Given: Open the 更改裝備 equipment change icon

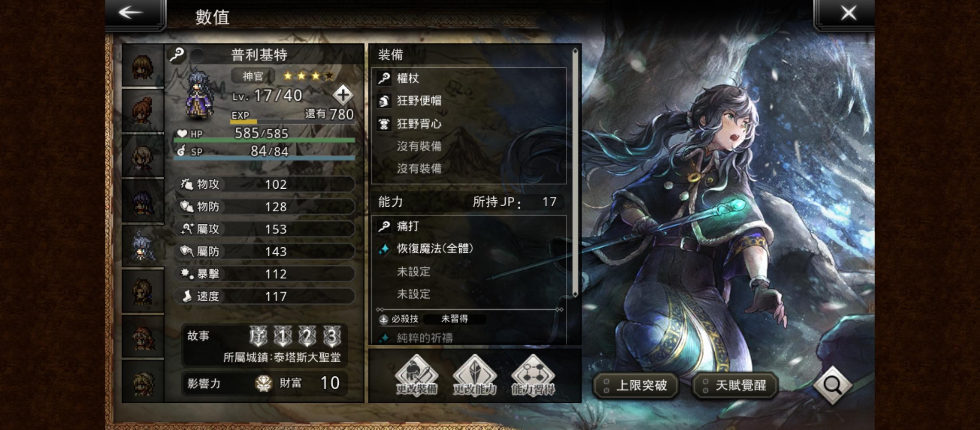Looking at the screenshot, I should [416, 376].
